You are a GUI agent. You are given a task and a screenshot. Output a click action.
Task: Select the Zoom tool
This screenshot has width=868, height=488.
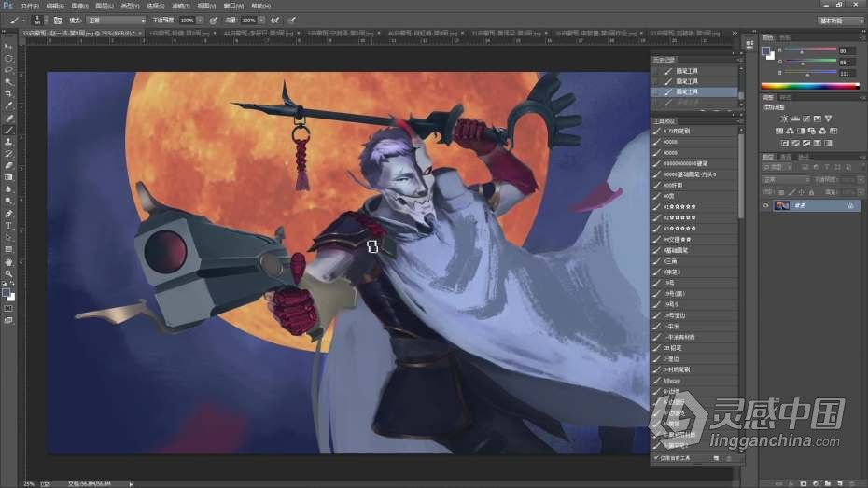(x=8, y=274)
